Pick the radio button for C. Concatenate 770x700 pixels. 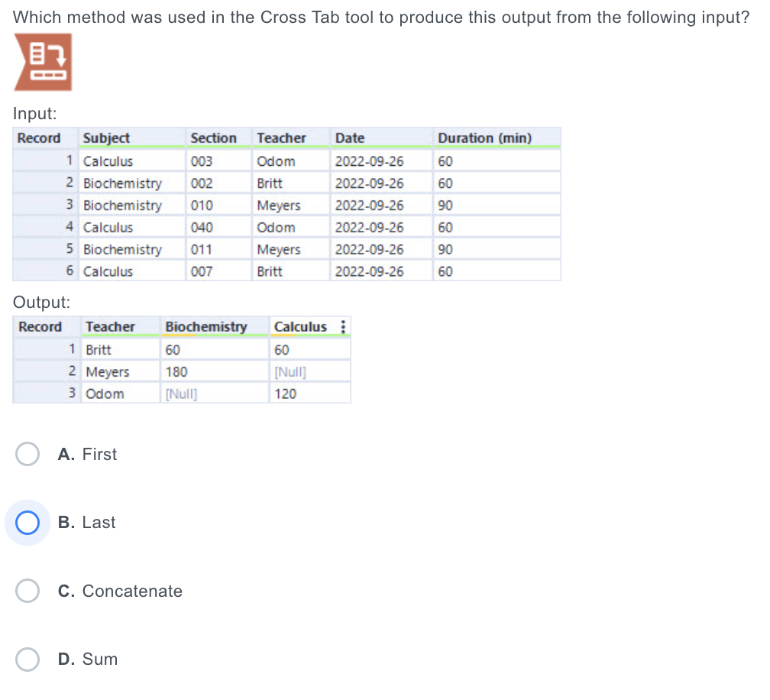point(27,591)
